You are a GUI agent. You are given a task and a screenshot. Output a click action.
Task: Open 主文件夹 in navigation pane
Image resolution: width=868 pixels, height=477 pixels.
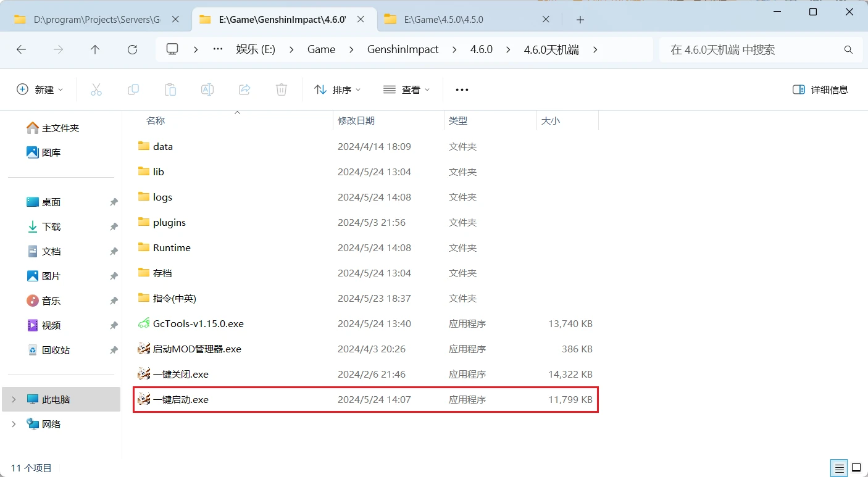point(61,128)
